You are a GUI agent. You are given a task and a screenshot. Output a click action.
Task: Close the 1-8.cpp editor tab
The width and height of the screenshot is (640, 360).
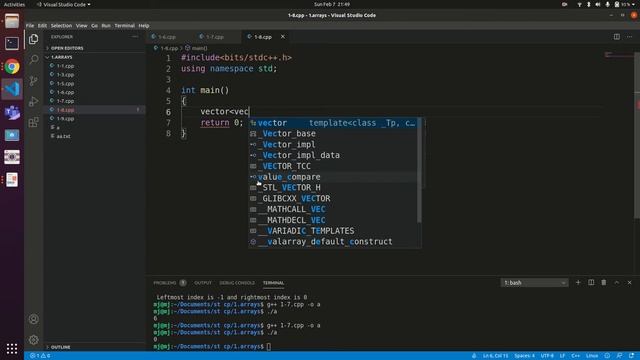282,37
